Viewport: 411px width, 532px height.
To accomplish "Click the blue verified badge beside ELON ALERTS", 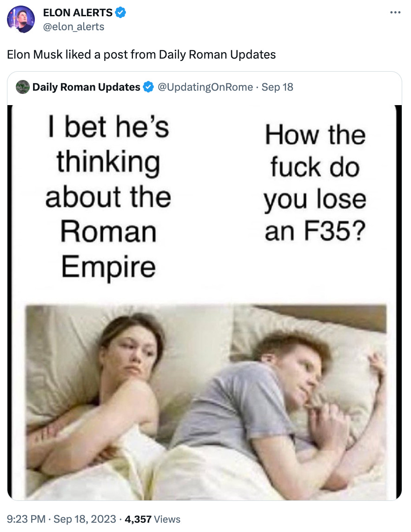I will point(120,13).
